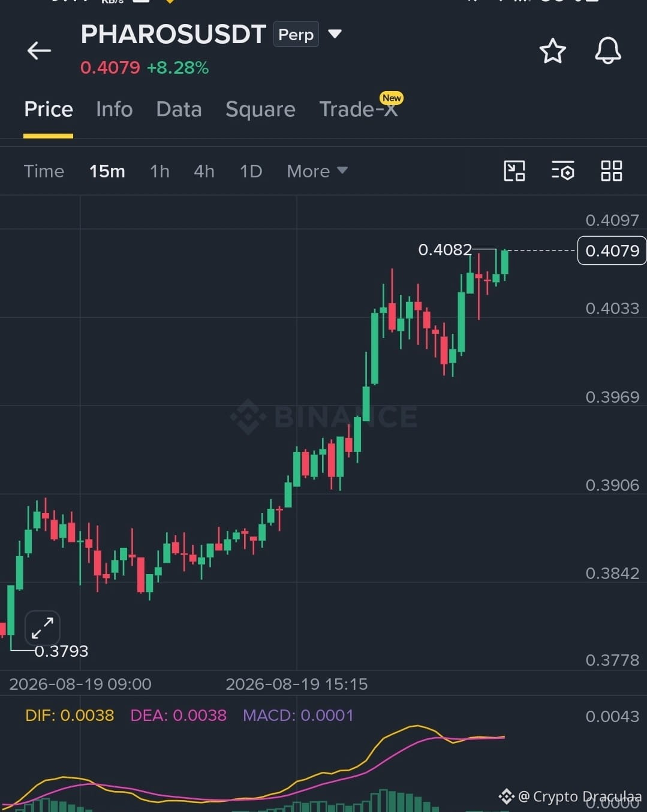The image size is (647, 812).
Task: Tap the 0.3793 low price marker
Action: point(61,651)
